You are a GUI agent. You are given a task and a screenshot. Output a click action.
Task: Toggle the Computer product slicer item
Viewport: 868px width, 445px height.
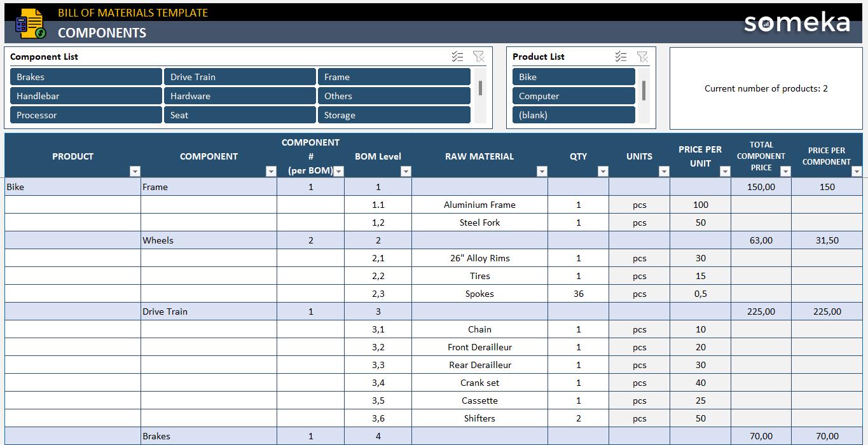coord(574,96)
